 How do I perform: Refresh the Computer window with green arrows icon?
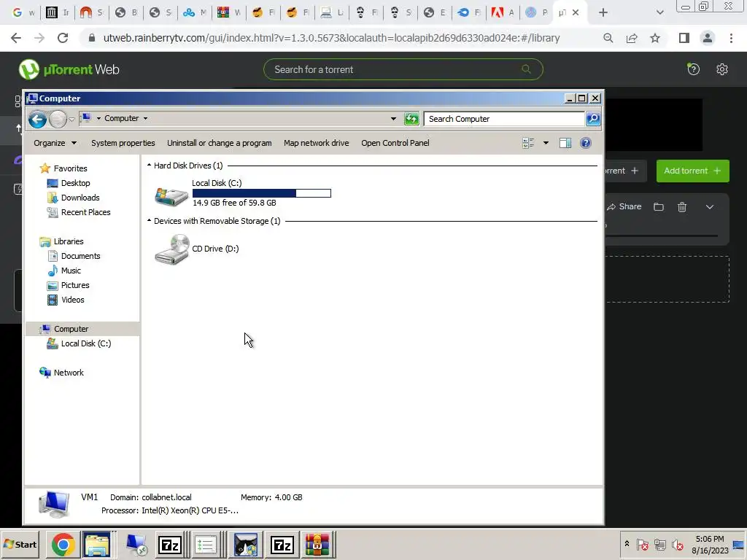411,119
